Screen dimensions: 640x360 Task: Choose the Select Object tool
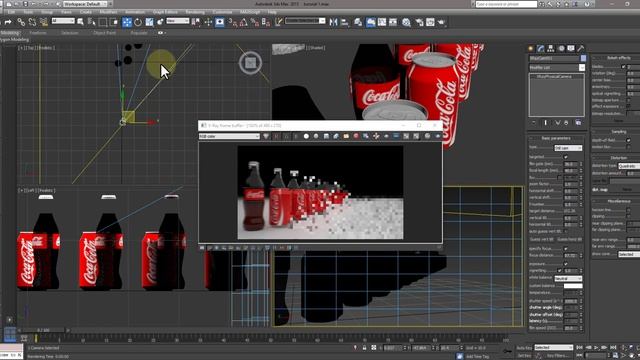[x=80, y=22]
